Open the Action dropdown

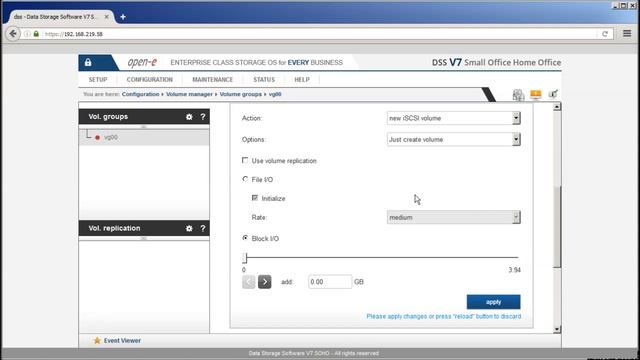point(453,118)
